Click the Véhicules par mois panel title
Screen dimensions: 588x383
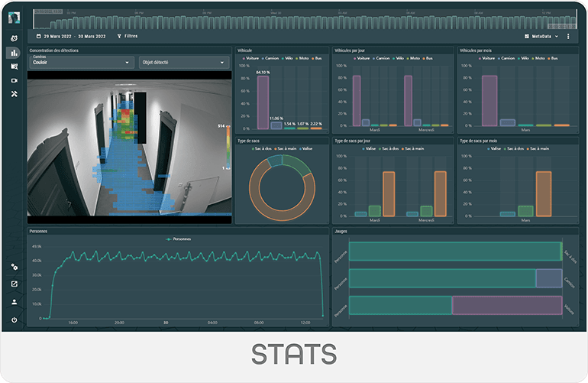tap(476, 50)
